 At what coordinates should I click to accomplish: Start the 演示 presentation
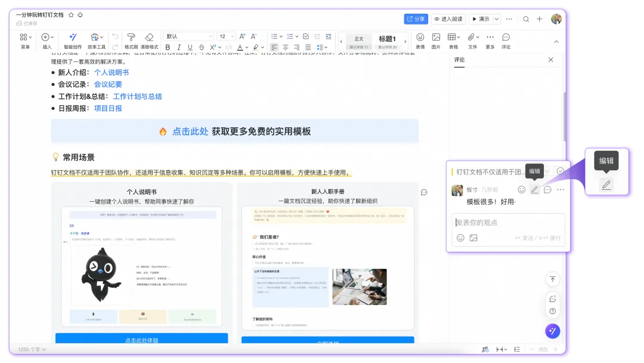[x=481, y=19]
